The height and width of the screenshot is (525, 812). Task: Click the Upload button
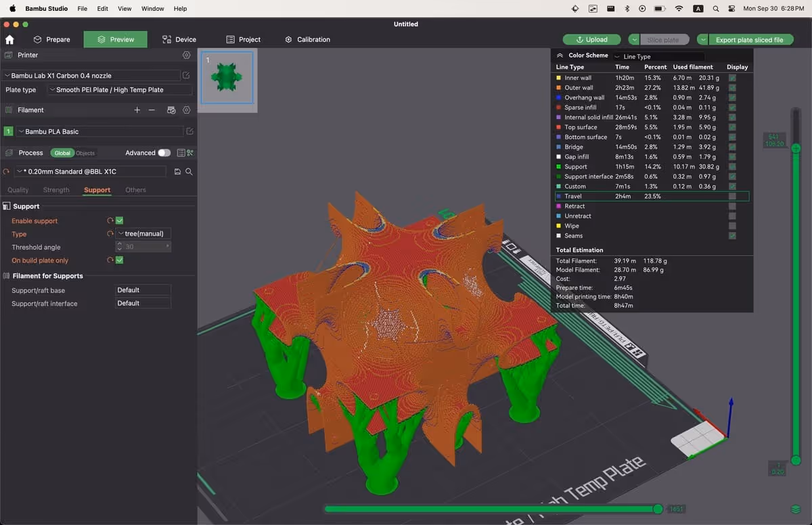[x=591, y=39]
